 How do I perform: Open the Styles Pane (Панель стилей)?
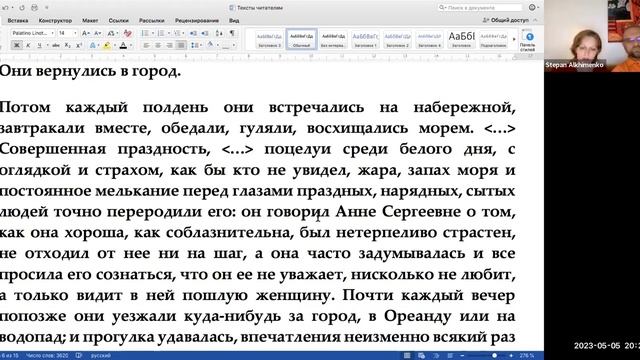click(528, 40)
